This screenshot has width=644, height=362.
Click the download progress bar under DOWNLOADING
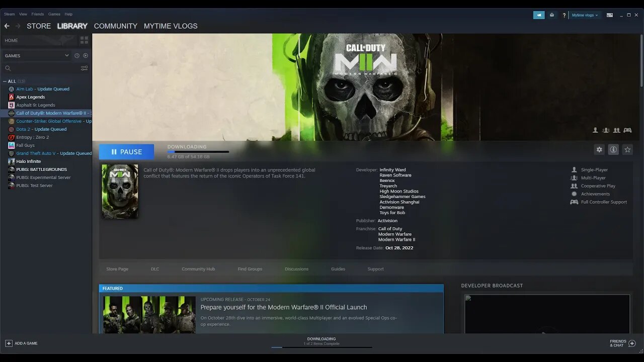(x=198, y=152)
